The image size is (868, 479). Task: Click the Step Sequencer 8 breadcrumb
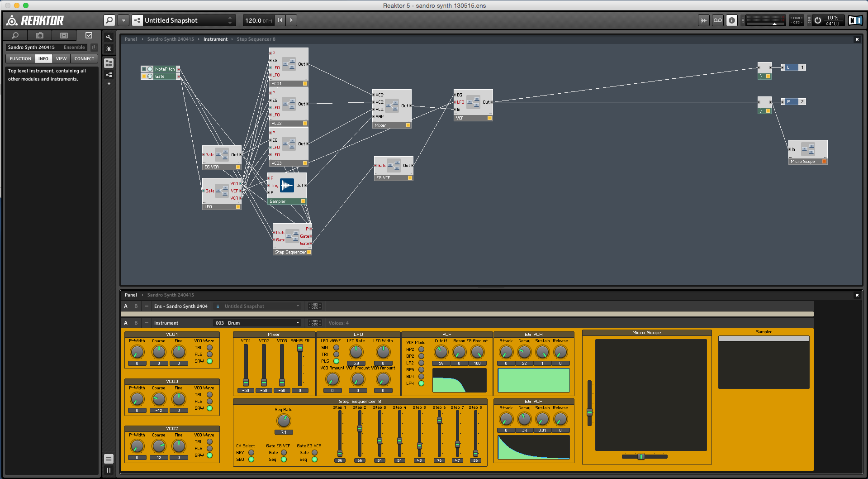point(256,39)
